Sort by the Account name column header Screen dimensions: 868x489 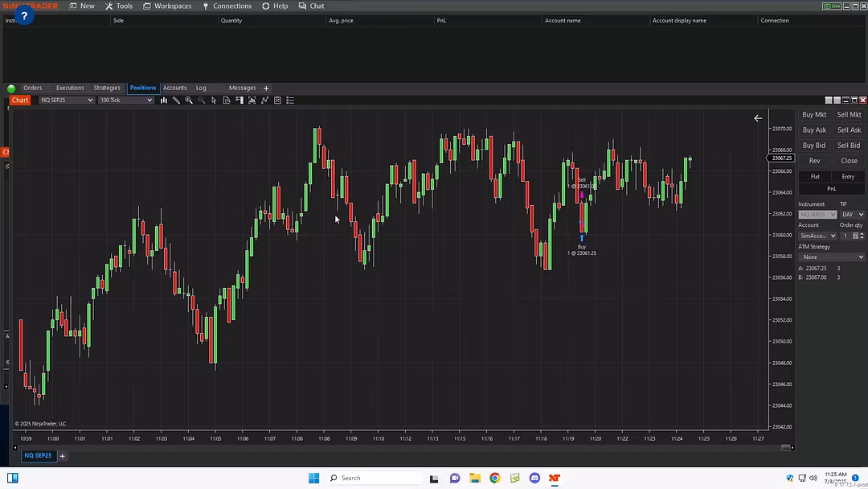coord(596,20)
